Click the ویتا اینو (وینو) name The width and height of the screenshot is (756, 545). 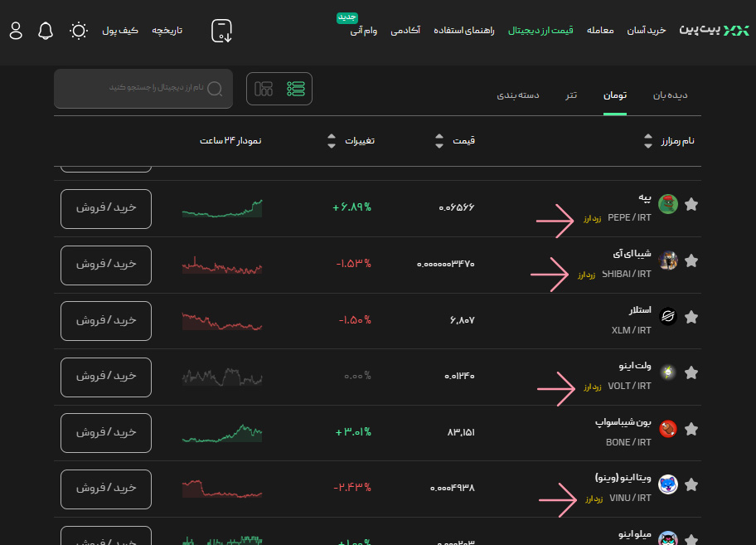pyautogui.click(x=623, y=478)
